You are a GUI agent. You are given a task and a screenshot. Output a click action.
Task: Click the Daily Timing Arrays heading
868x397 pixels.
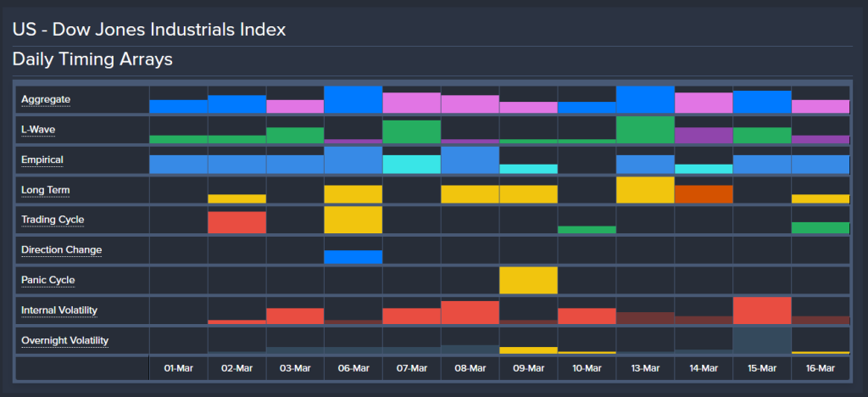tap(92, 60)
